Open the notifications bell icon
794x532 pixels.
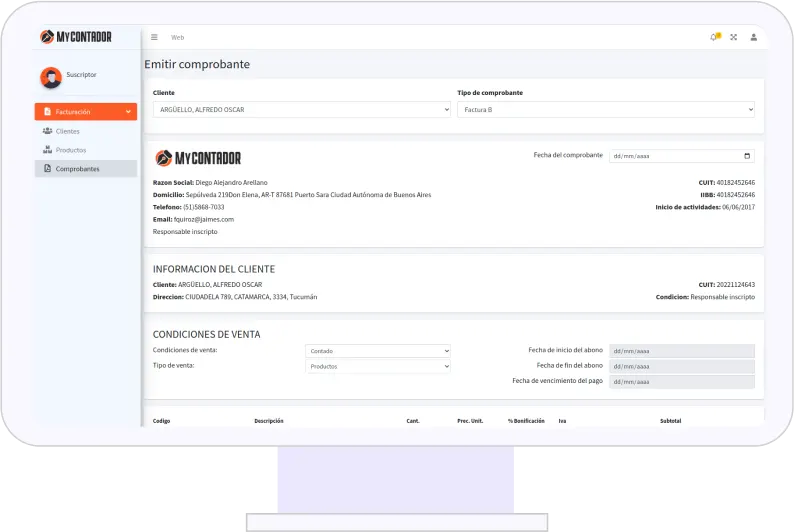pyautogui.click(x=713, y=37)
